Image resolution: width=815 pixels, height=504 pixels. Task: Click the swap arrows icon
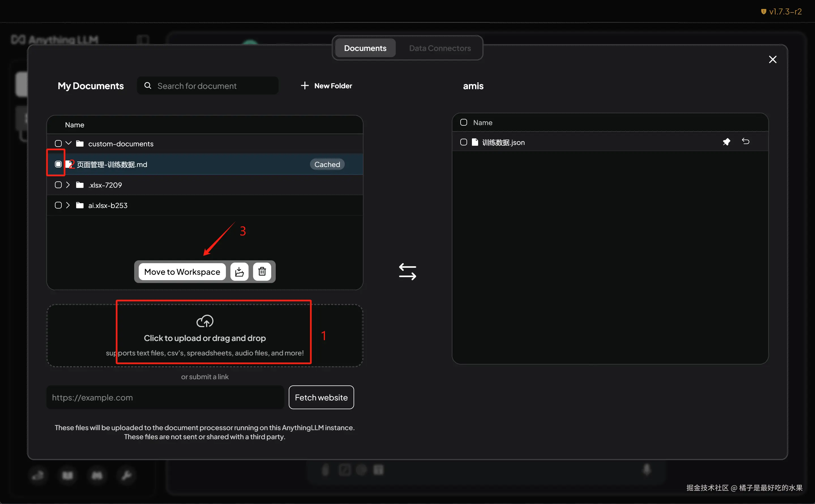coord(408,272)
